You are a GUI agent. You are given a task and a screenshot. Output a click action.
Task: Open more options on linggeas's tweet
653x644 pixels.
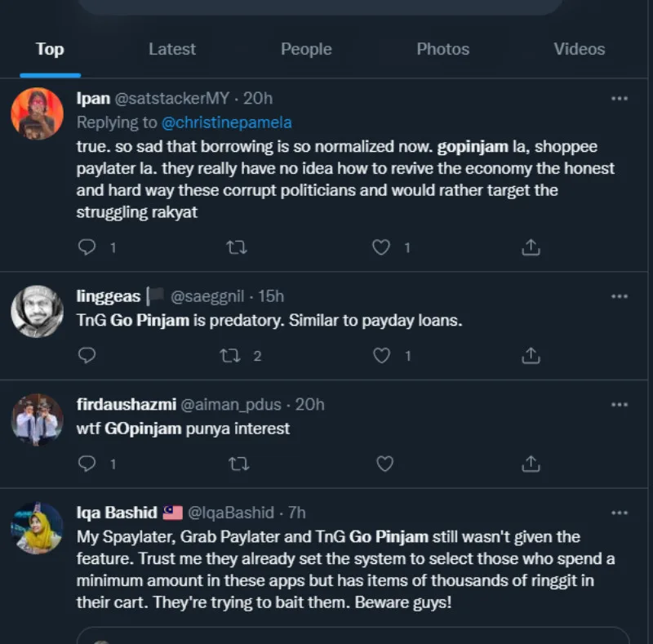[x=620, y=295]
